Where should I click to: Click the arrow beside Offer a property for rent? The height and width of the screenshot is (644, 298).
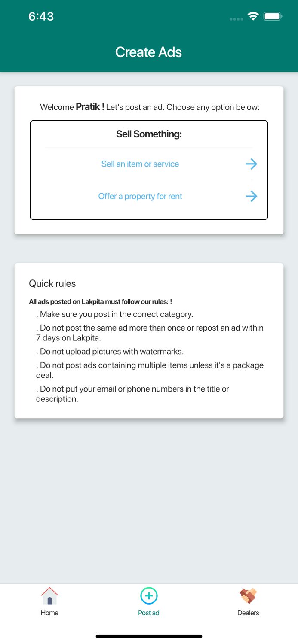(251, 196)
